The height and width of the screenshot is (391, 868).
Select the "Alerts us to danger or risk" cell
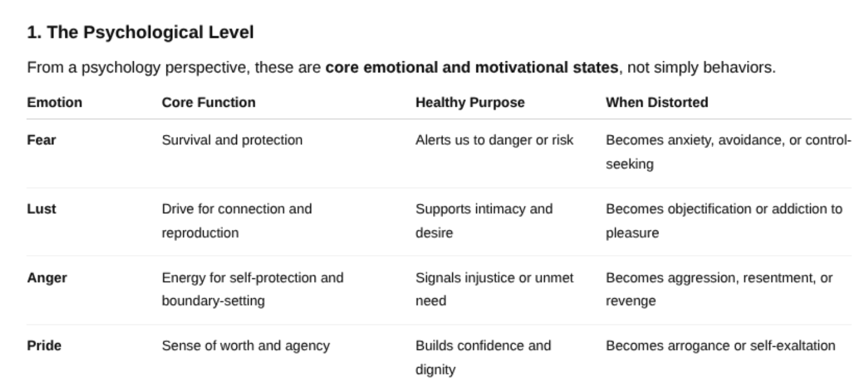point(494,140)
